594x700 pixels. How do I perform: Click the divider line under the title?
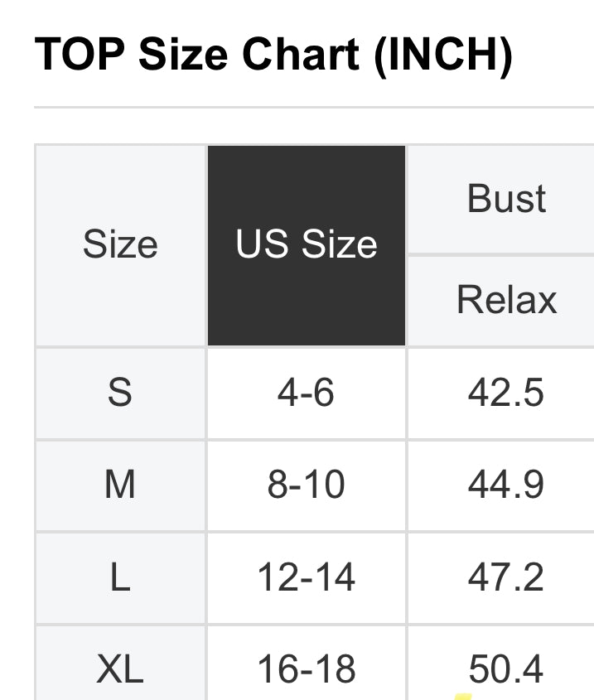point(314,108)
